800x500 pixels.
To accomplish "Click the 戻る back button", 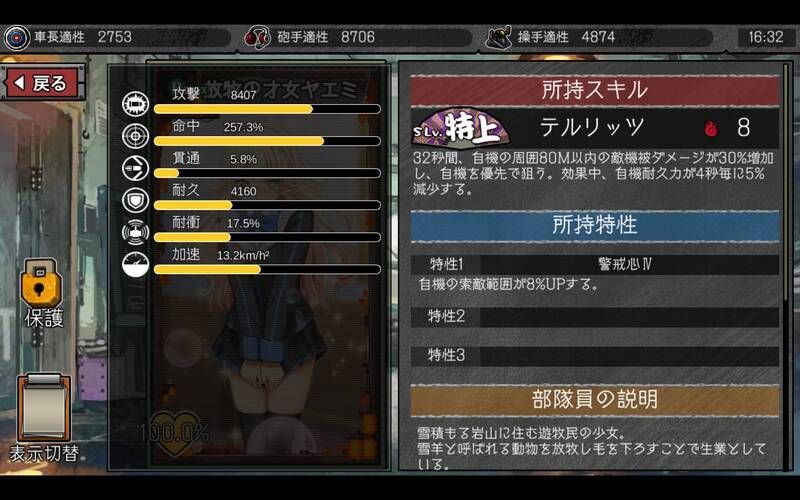I will pos(43,83).
